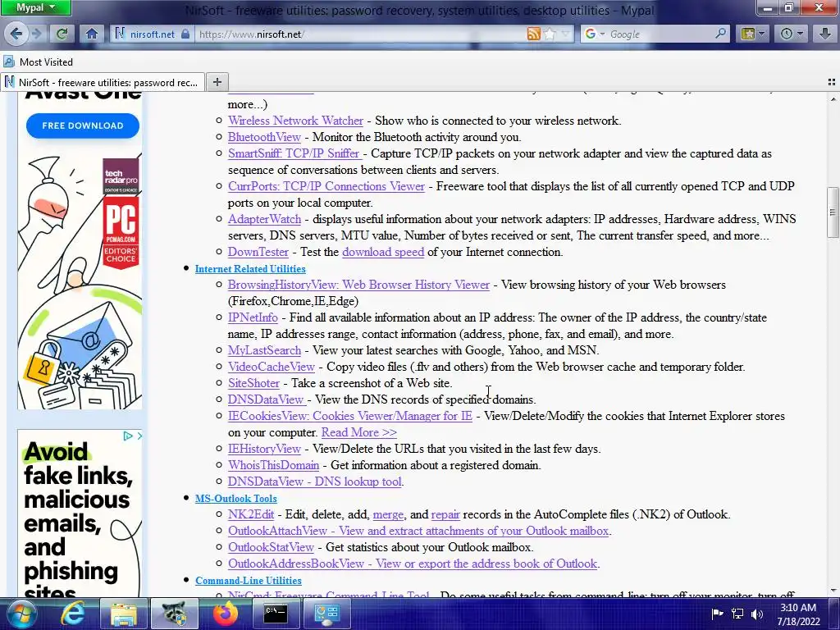
Task: Open the Command Prompt taskbar icon
Action: coord(276,614)
